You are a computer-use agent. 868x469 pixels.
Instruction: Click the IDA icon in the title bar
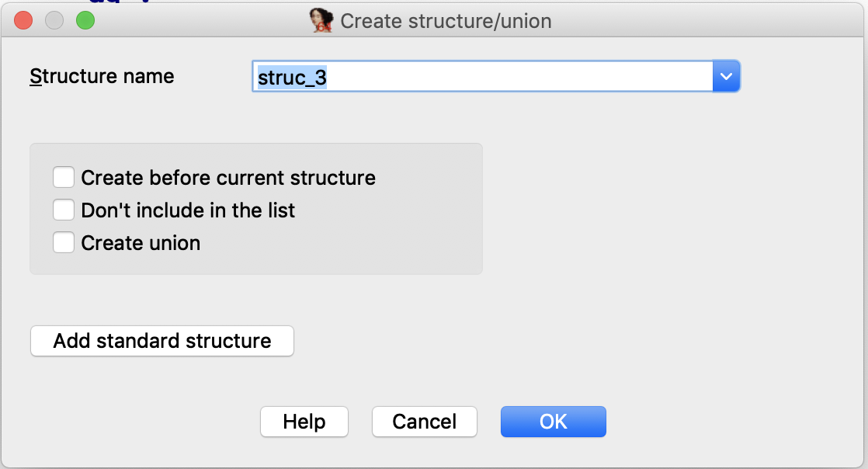pyautogui.click(x=321, y=20)
